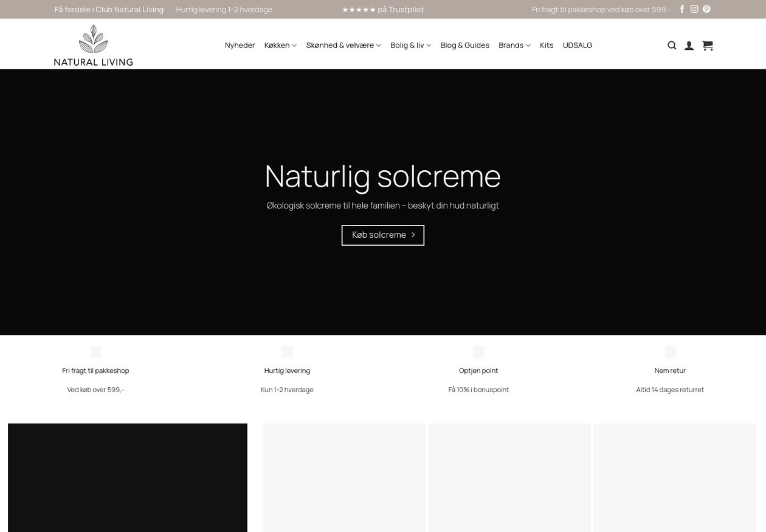Open the Trustpilot star rating link

pyautogui.click(x=382, y=9)
